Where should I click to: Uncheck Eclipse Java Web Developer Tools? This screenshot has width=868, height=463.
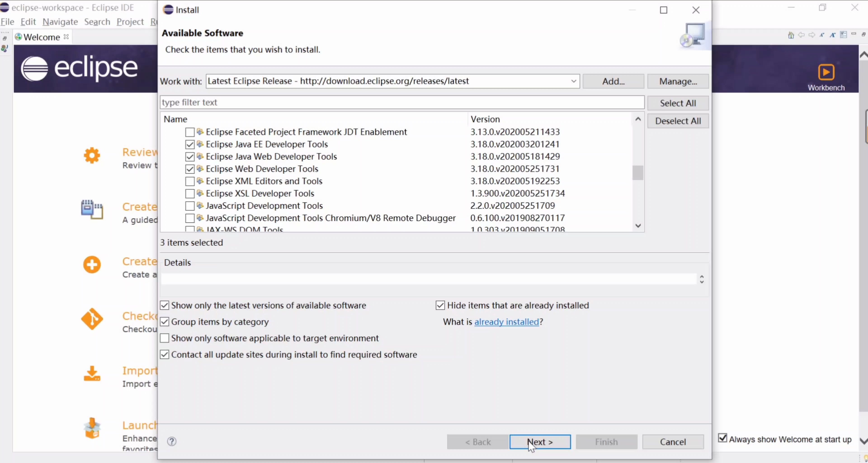click(190, 157)
